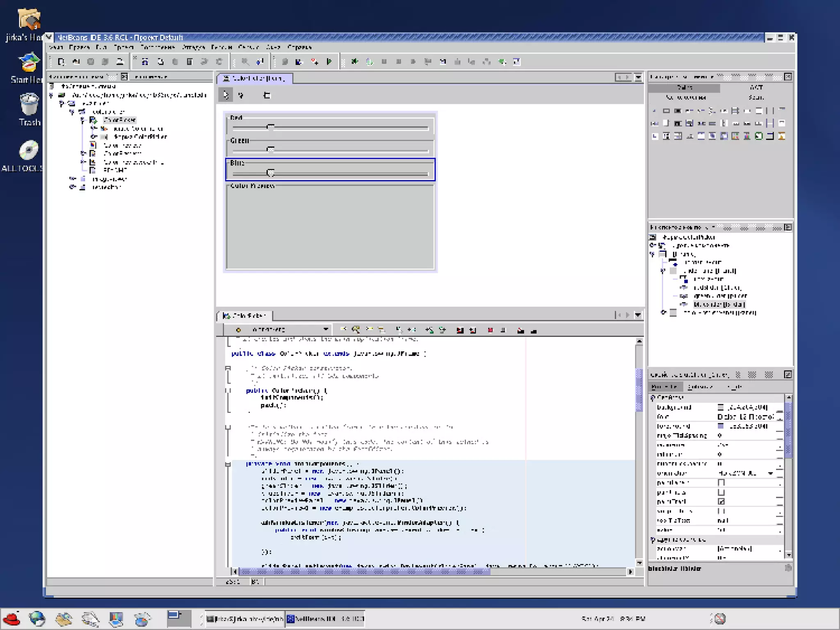The image size is (840, 630).
Task: Switch to the Events tab in properties panel
Action: (700, 387)
